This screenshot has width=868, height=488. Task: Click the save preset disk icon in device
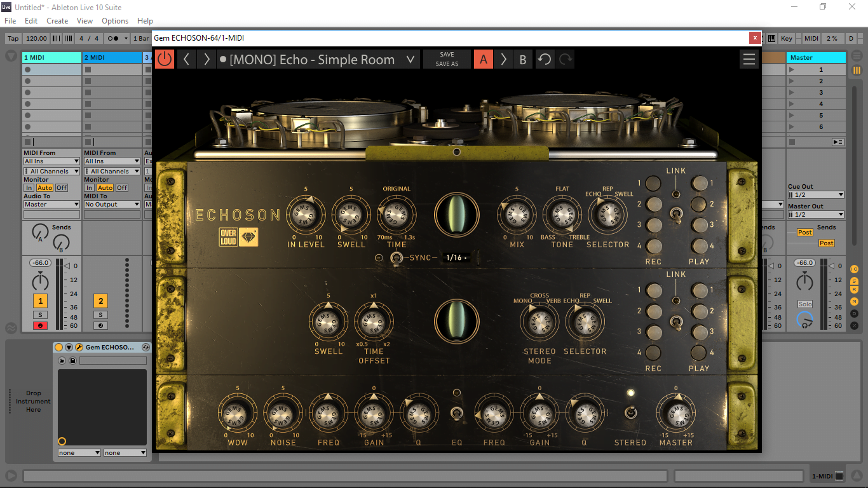click(72, 361)
